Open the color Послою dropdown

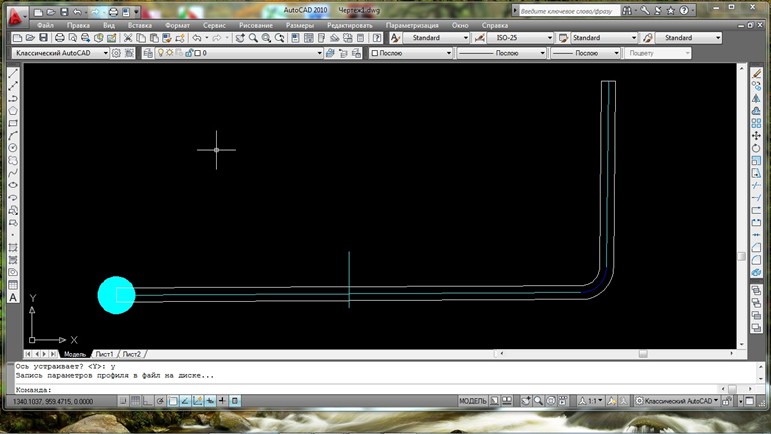(411, 53)
